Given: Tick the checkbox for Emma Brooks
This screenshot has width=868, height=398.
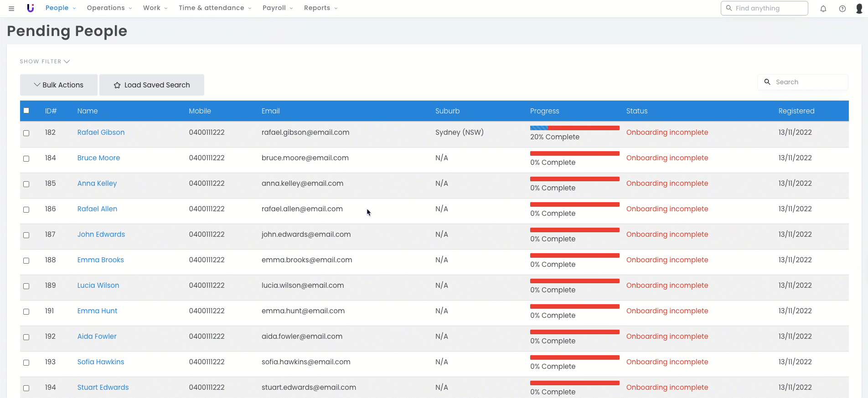Looking at the screenshot, I should [26, 260].
